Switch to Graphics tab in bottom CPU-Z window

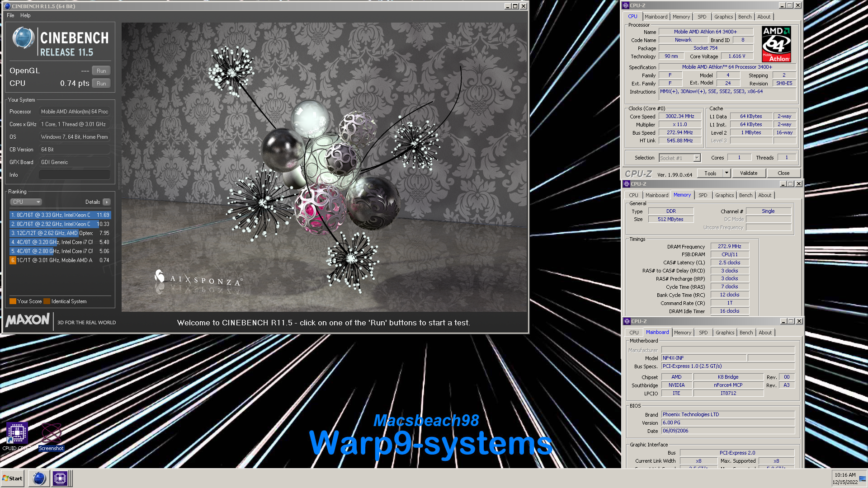click(725, 333)
